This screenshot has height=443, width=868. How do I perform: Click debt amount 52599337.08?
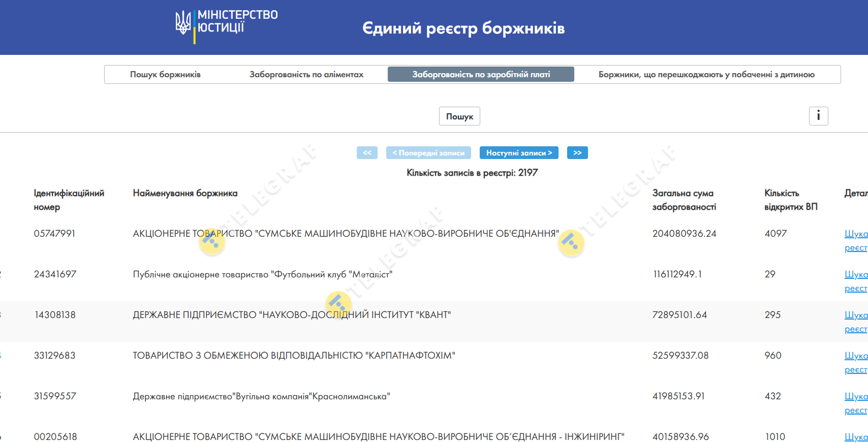coord(680,356)
